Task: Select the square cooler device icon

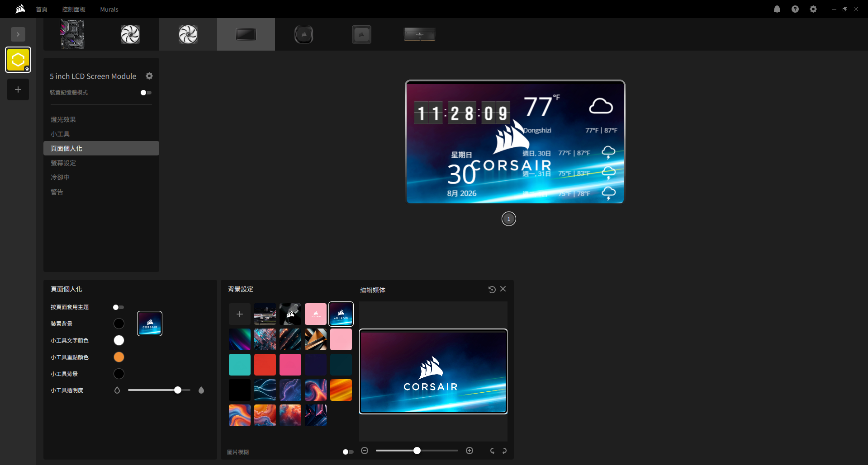Action: tap(362, 34)
